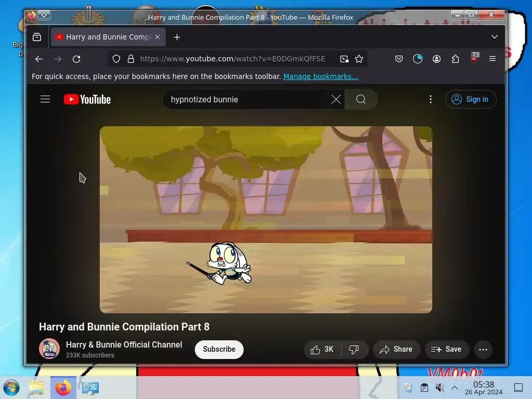Screen dimensions: 532x399
Task: Like the video with 3K likes
Action: 322,350
